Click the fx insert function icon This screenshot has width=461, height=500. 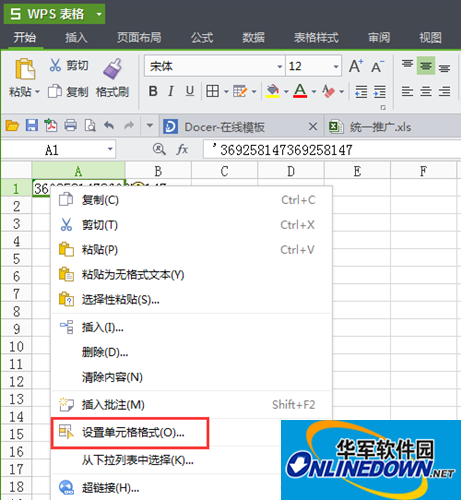(x=182, y=149)
